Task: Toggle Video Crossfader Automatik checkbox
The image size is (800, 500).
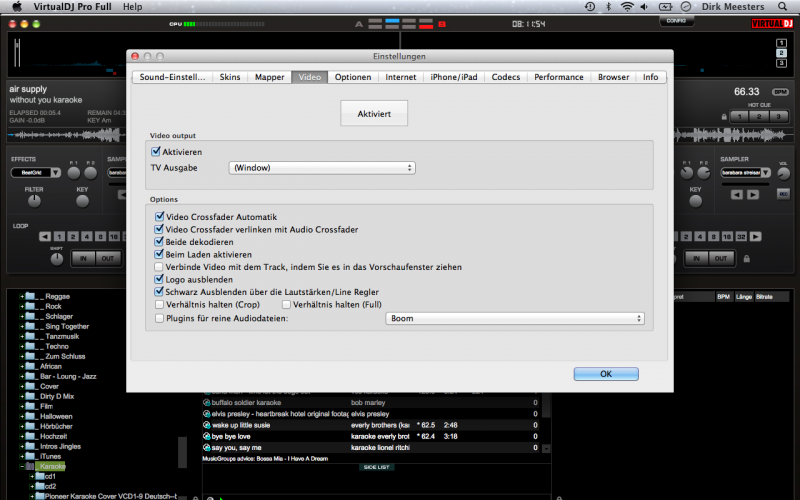Action: pos(159,216)
